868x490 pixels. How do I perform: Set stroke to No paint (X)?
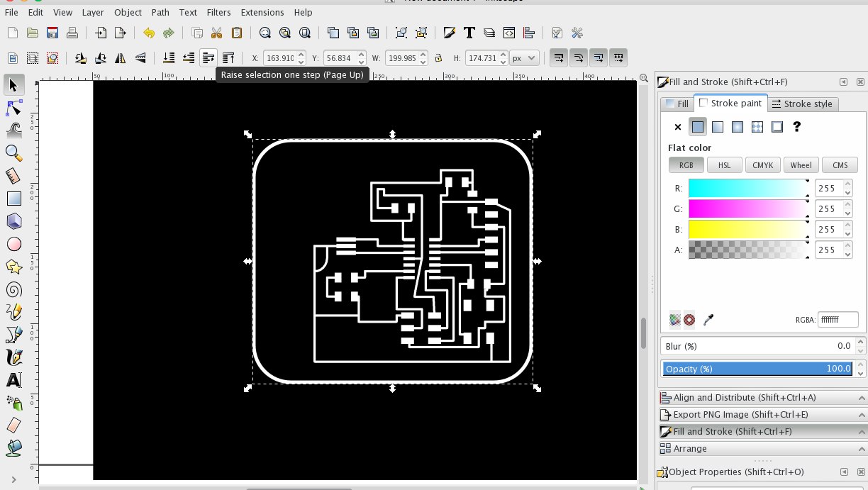pos(678,127)
